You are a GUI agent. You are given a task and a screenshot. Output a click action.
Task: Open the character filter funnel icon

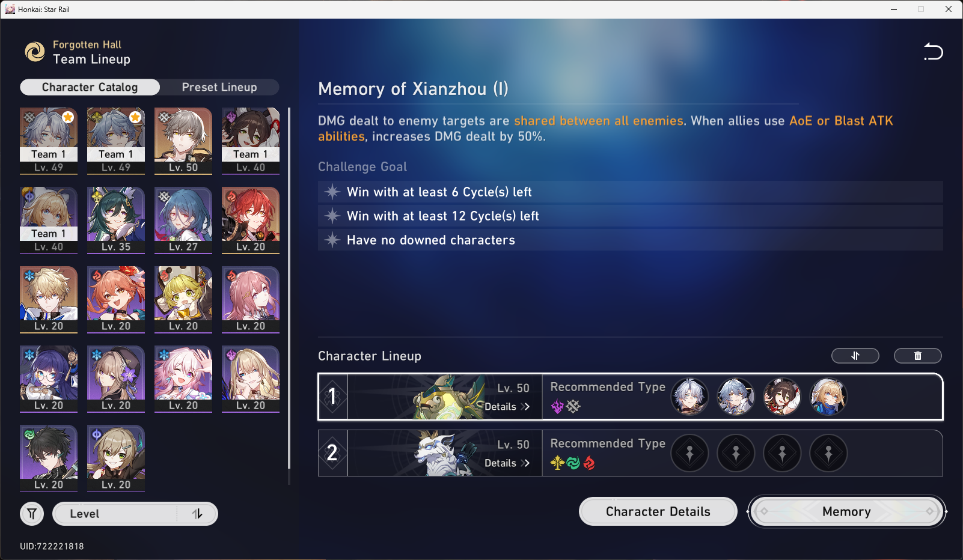point(32,514)
